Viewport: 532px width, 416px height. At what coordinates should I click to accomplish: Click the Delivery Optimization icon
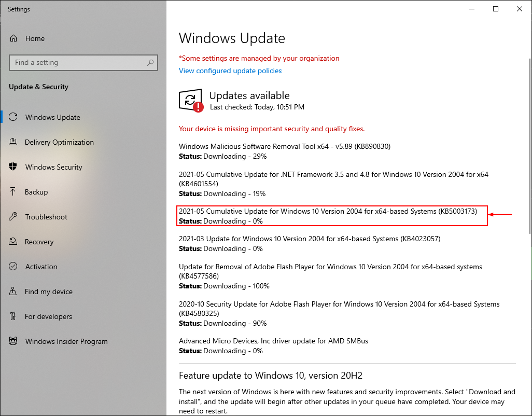click(14, 142)
